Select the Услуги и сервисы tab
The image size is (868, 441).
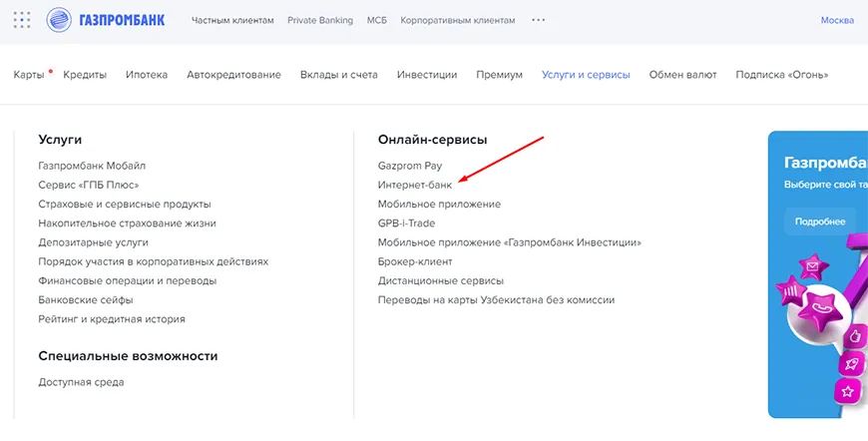click(586, 75)
